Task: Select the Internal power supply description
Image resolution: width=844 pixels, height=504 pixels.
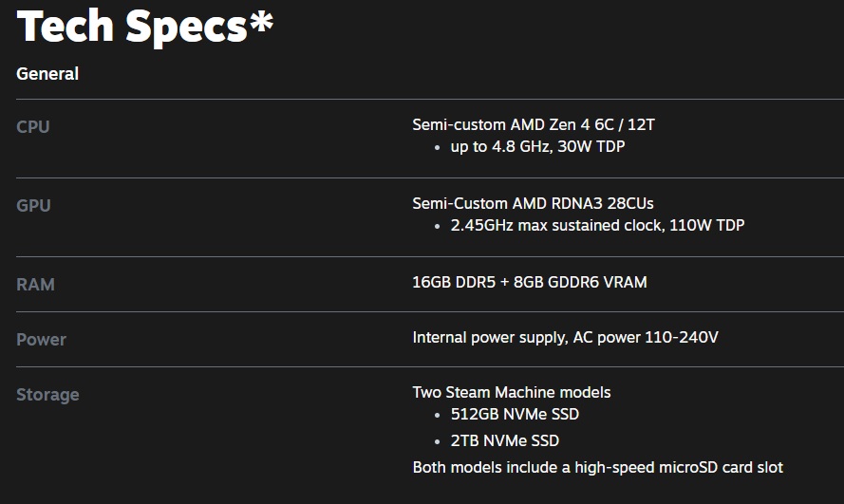Action: click(x=565, y=337)
